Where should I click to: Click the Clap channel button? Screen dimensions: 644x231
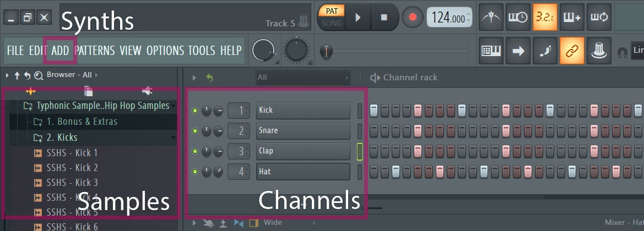click(x=303, y=151)
